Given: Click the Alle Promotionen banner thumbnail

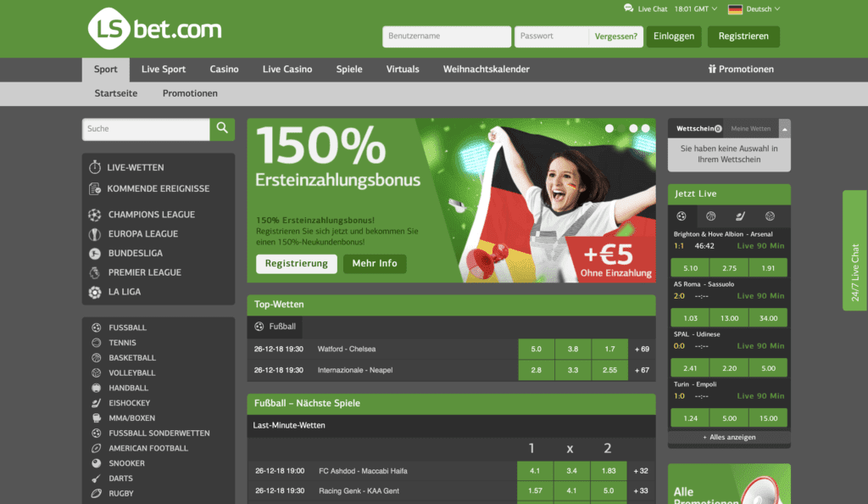Looking at the screenshot, I should click(729, 484).
